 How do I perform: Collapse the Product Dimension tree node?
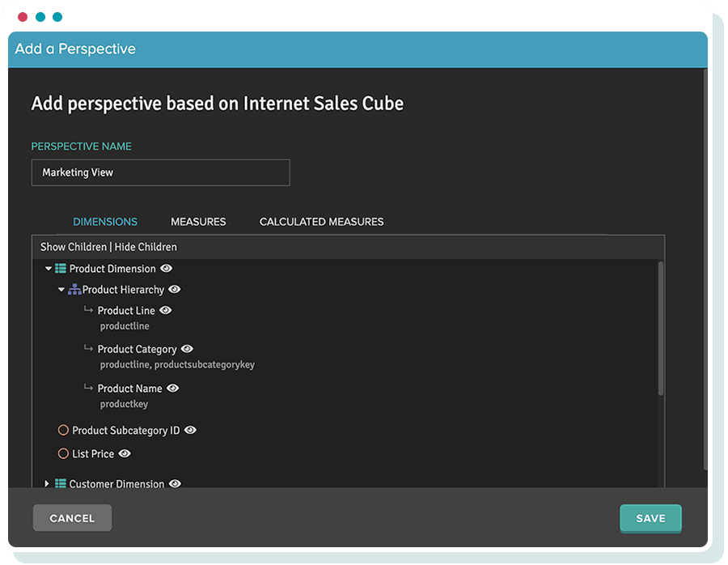pos(49,269)
